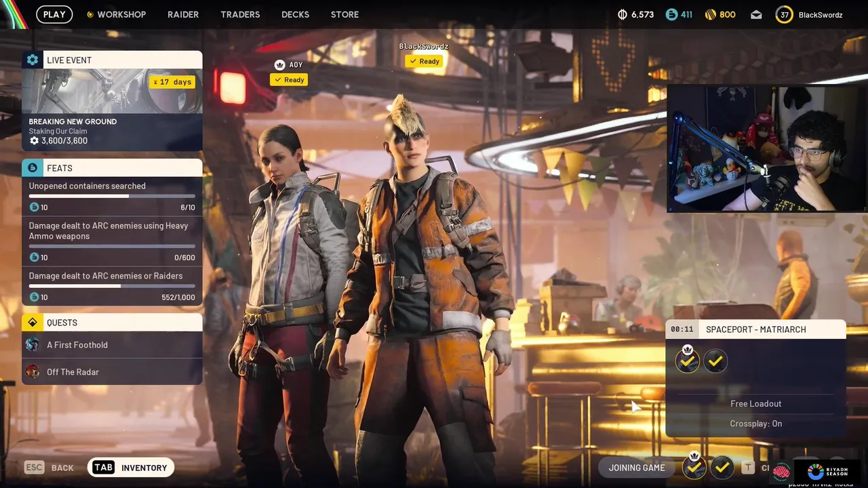Open the WORKSHOP tab
The height and width of the screenshot is (488, 868).
[116, 14]
